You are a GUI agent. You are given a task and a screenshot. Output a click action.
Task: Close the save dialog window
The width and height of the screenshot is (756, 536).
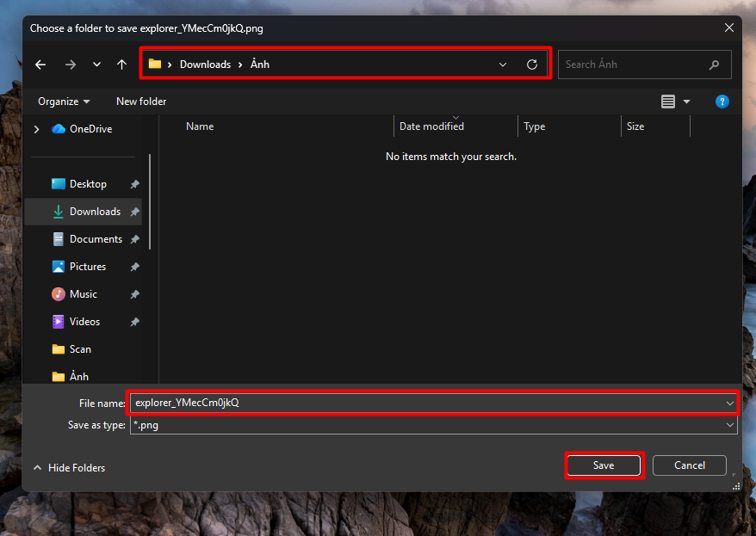pos(729,28)
